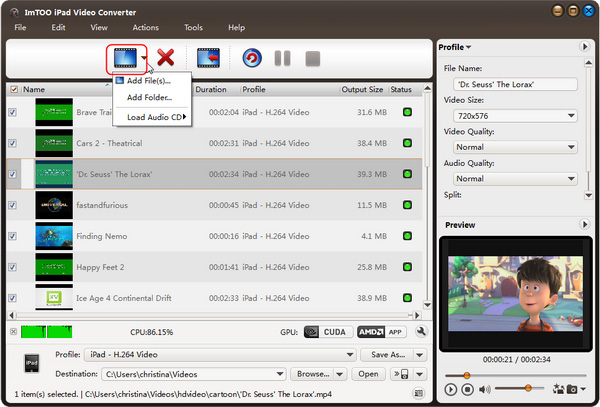Click the preview seek slider handle
600x407 pixels.
[x=466, y=375]
